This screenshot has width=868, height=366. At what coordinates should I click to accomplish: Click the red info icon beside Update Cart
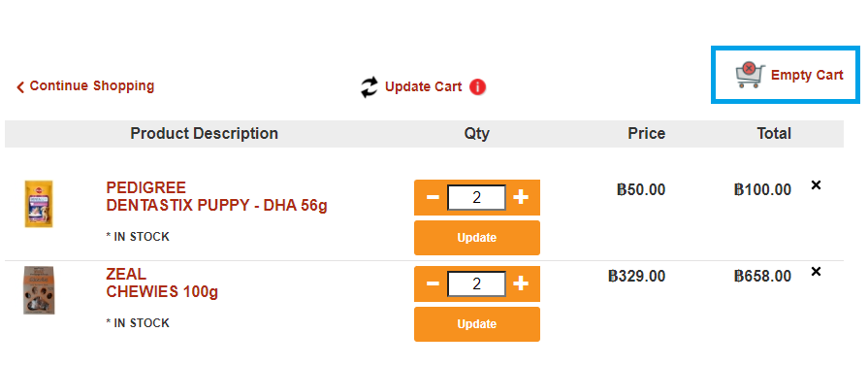click(477, 87)
